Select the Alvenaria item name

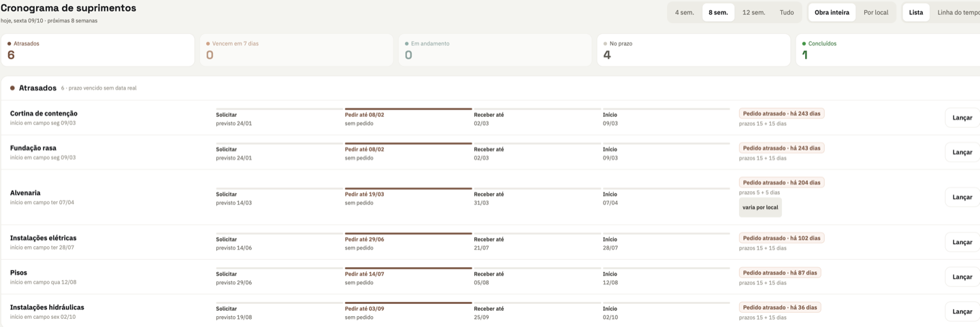coord(25,193)
